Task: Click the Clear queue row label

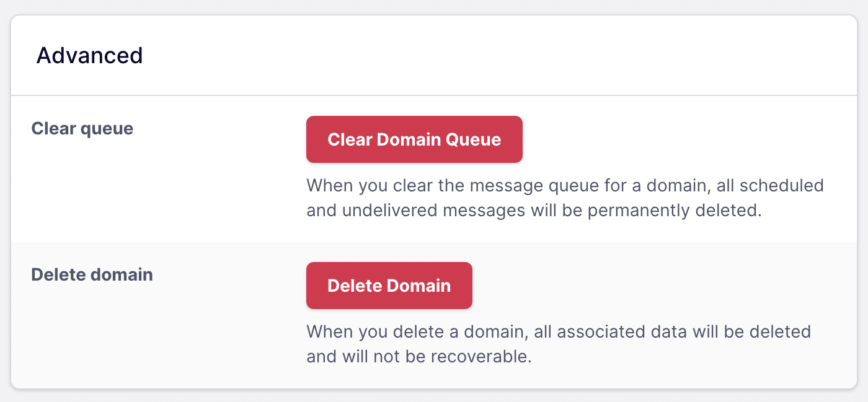Action: 81,129
